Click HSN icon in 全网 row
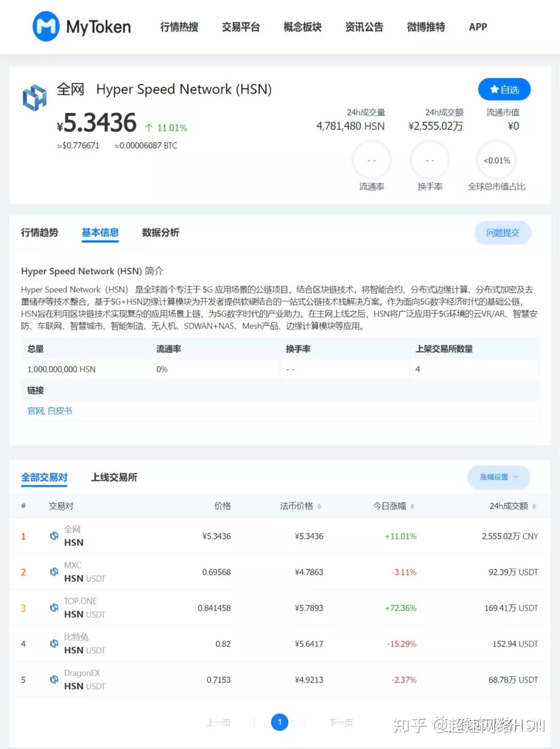The image size is (560, 749). point(54,536)
